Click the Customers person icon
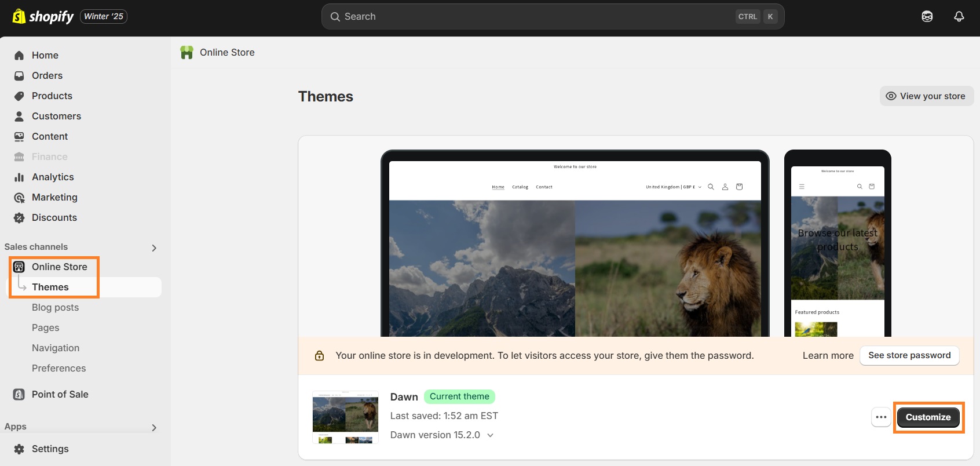The width and height of the screenshot is (980, 466). [19, 116]
